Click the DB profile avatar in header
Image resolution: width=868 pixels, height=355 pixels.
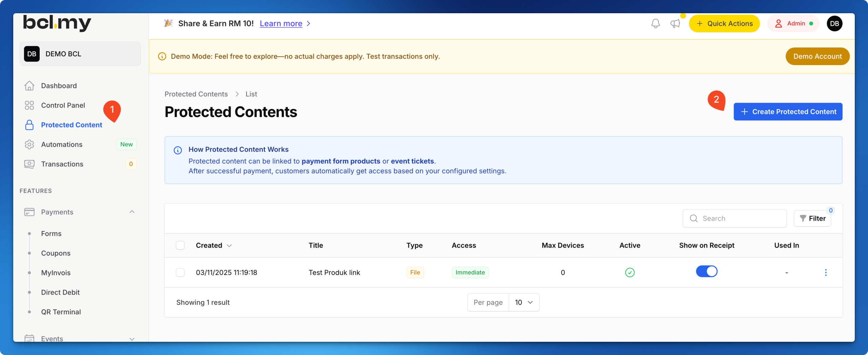[x=834, y=23]
